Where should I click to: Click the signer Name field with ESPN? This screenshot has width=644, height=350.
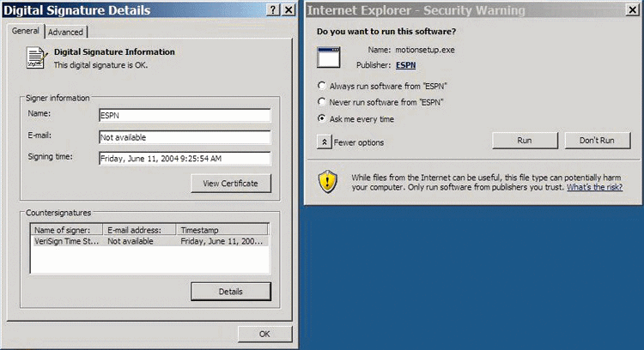[185, 115]
